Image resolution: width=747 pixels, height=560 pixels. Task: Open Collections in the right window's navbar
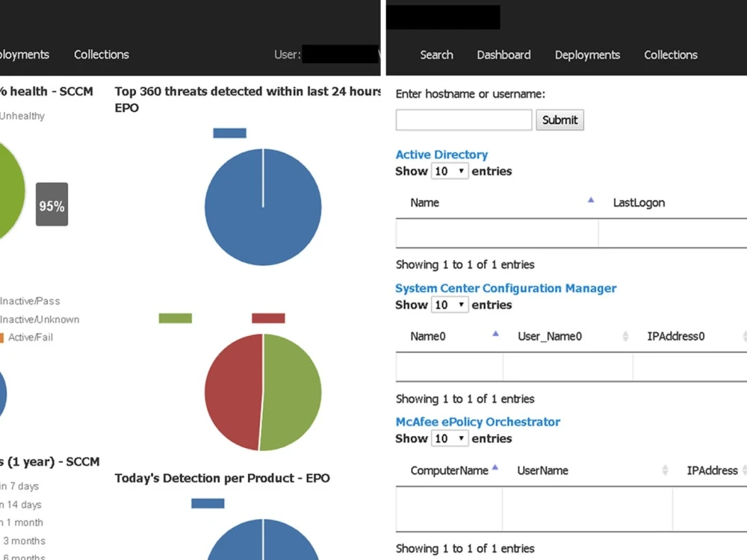[671, 55]
